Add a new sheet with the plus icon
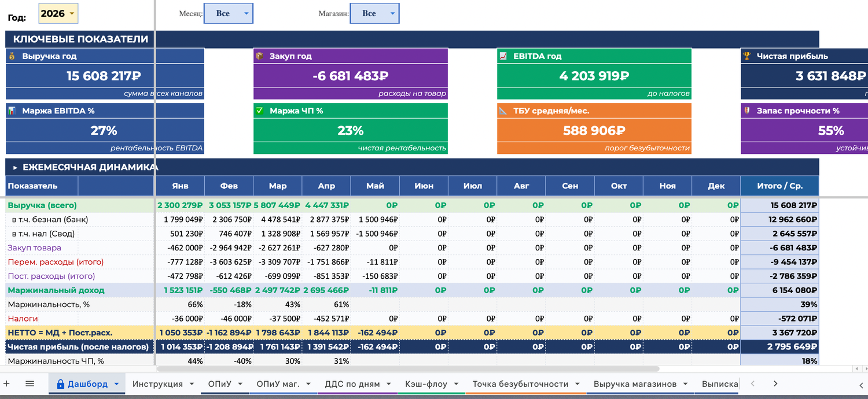This screenshot has height=399, width=868. (x=7, y=383)
